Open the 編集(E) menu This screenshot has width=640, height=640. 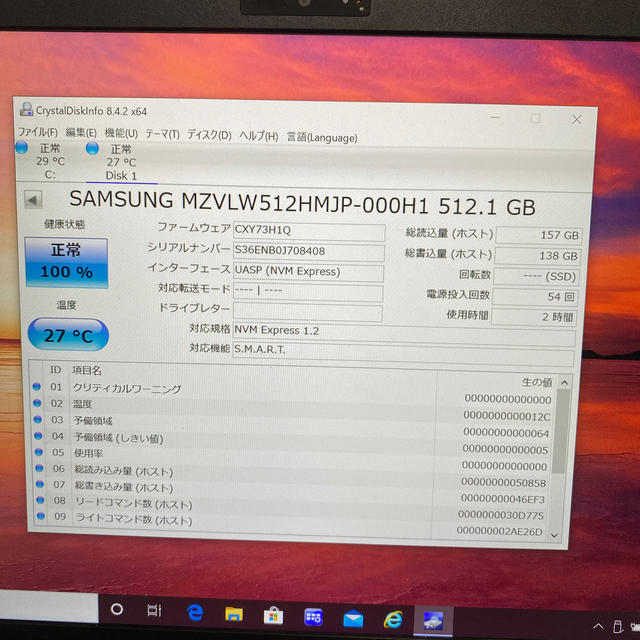click(81, 133)
